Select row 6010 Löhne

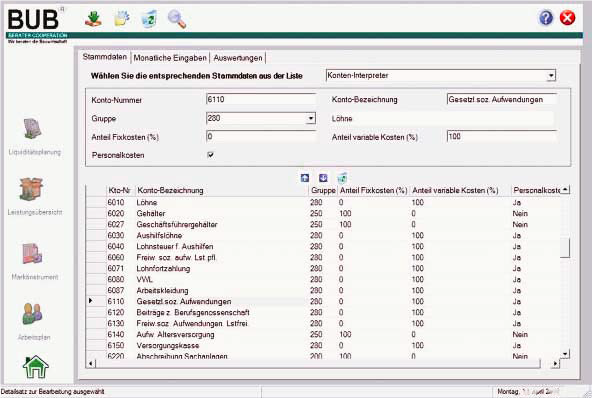click(323, 202)
